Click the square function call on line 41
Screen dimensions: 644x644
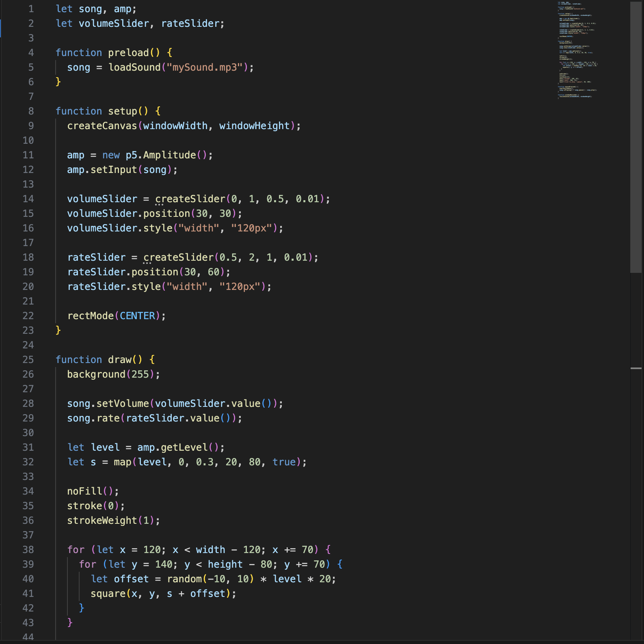(x=108, y=594)
